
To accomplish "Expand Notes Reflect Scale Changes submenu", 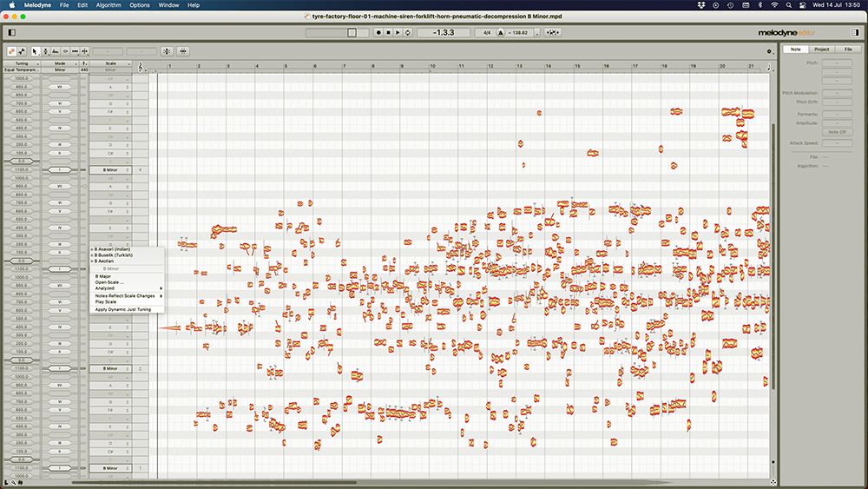I will click(x=128, y=295).
